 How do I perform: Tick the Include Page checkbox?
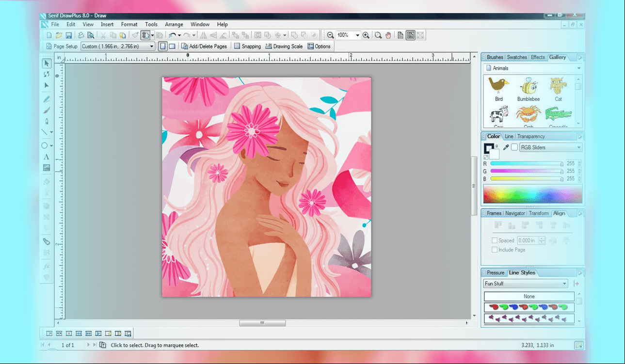click(x=495, y=250)
